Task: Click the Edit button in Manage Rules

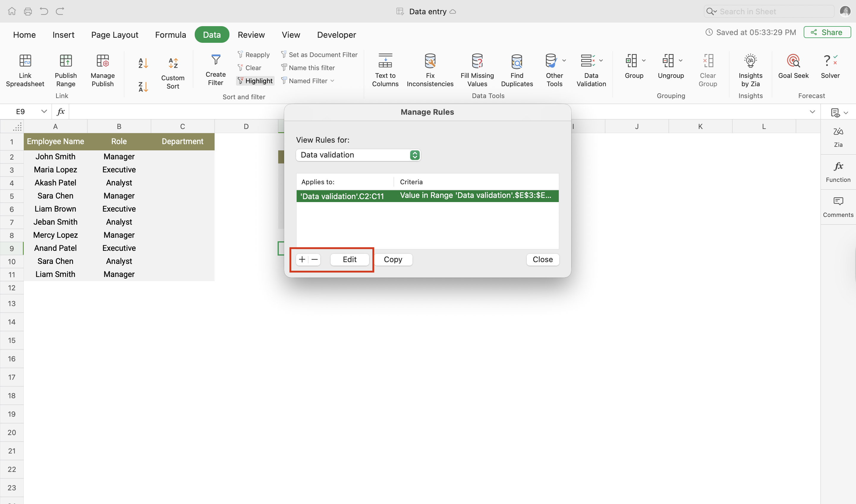Action: click(x=349, y=259)
